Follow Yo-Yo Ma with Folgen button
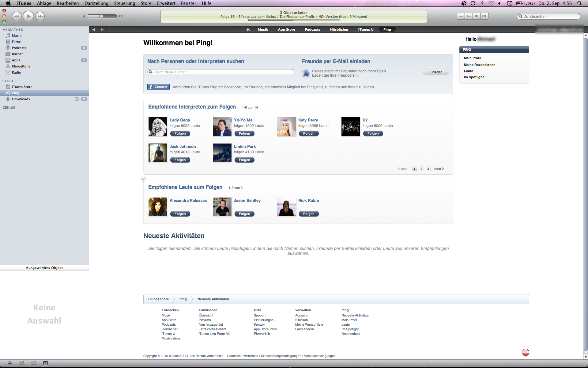Image resolution: width=588 pixels, height=368 pixels. pyautogui.click(x=244, y=134)
